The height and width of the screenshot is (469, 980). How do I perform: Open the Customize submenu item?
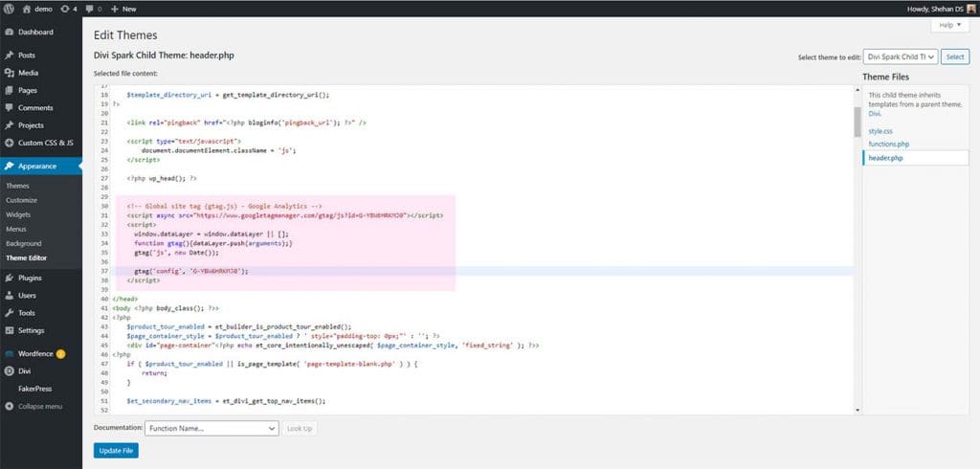coord(21,200)
